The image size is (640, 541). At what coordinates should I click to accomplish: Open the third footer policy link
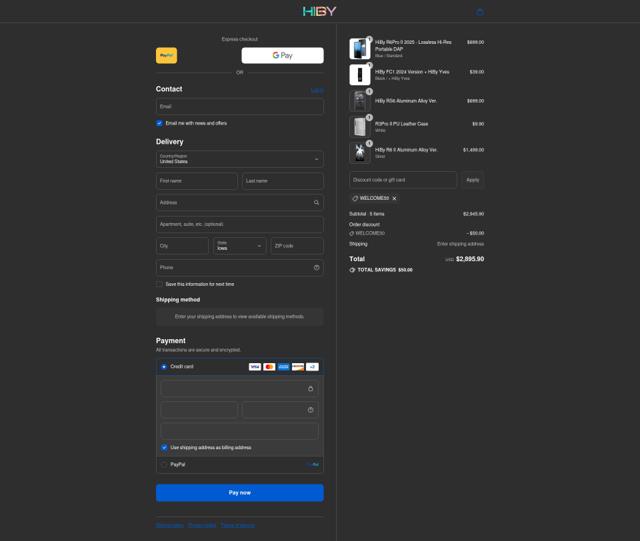click(238, 525)
